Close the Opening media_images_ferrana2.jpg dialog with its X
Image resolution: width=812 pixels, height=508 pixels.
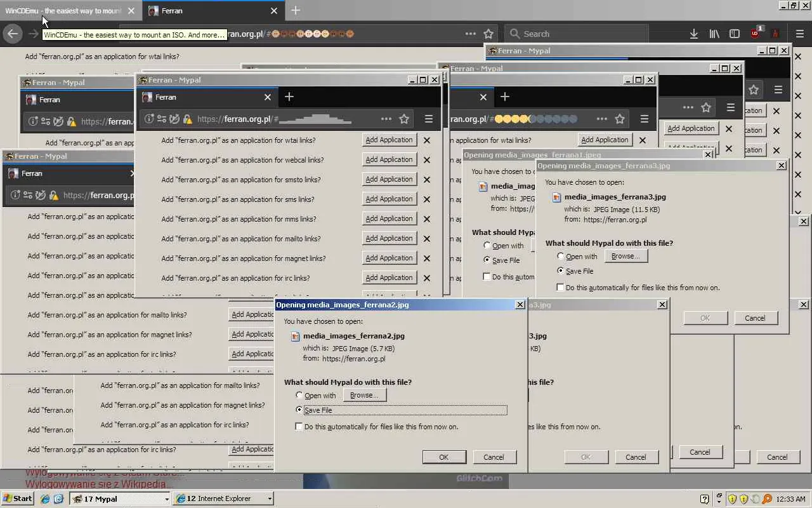520,305
